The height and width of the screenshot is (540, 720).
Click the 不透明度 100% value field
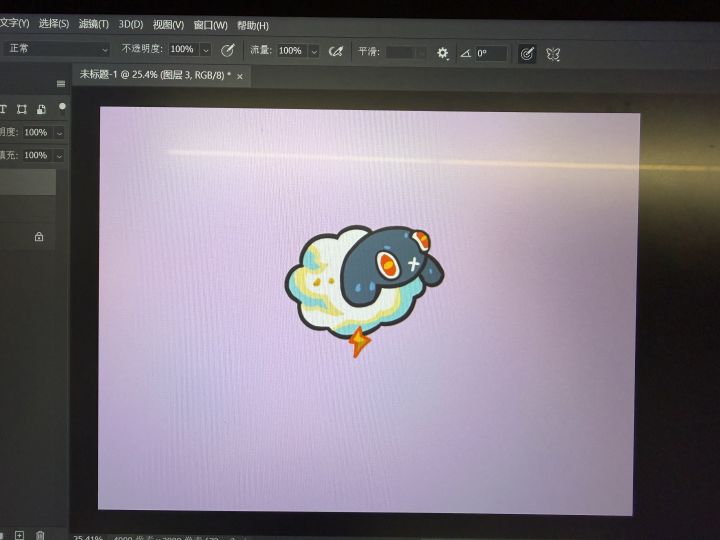pos(184,49)
